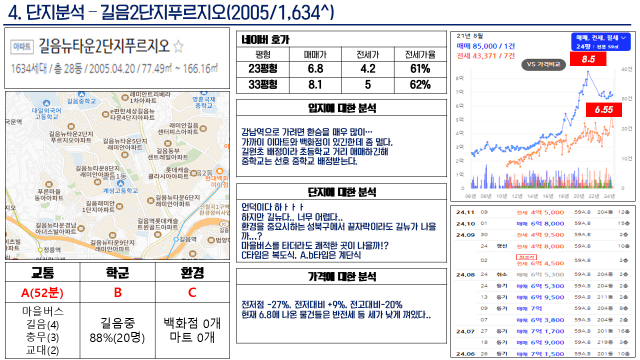640x360 pixels.
Task: Click the favorite star next to 길음뉴타운2단지푸르지오
Action: point(178,46)
